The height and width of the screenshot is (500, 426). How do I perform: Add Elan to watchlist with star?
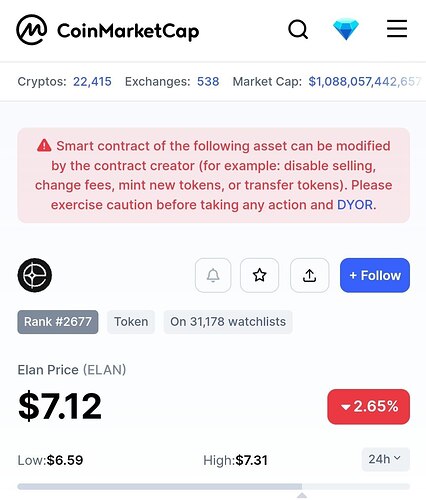pos(259,275)
